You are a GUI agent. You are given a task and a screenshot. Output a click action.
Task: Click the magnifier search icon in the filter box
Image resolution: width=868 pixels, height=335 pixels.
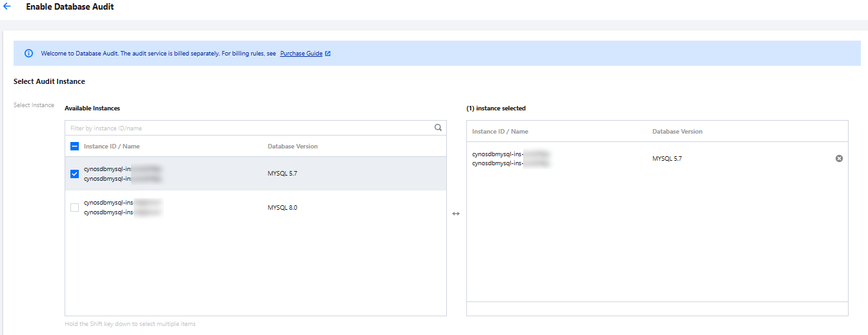click(438, 128)
